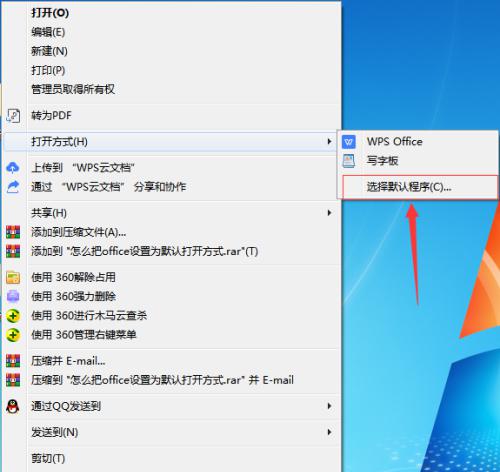Select 剪切(T) menu entry
This screenshot has width=500, height=472.
click(x=171, y=459)
